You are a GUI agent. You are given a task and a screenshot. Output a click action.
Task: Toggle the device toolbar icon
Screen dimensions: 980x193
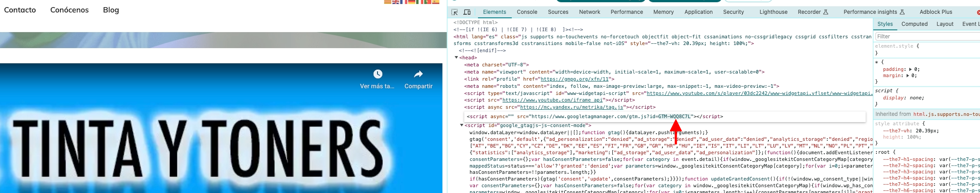pos(467,12)
